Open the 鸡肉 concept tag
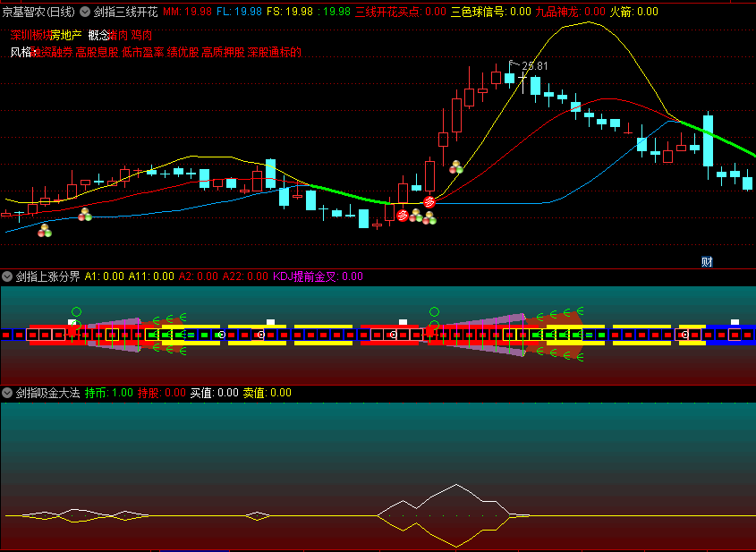This screenshot has width=756, height=552. (x=141, y=35)
